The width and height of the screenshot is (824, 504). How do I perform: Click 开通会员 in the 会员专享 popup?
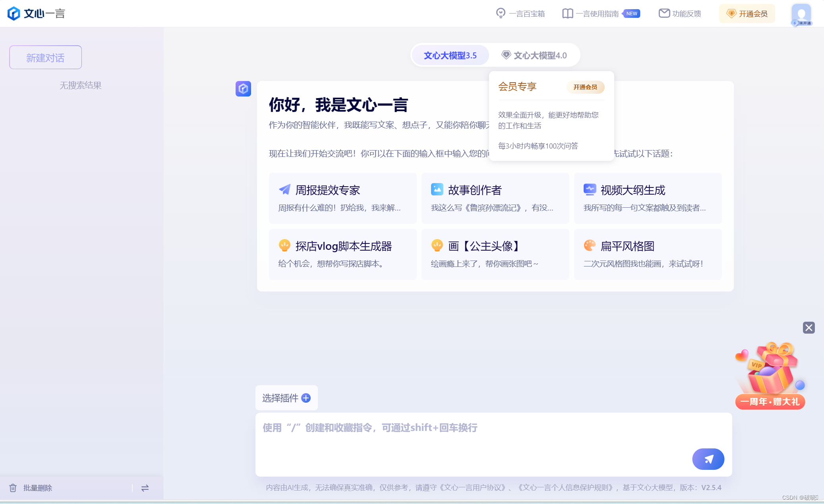(x=585, y=87)
